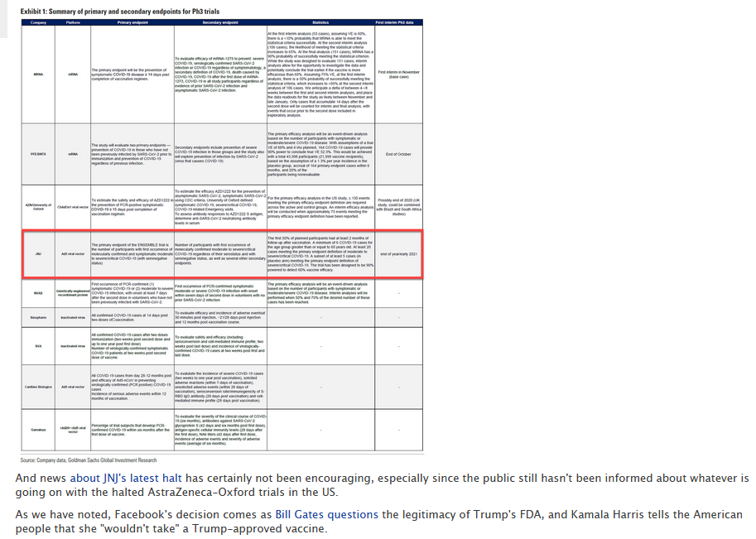This screenshot has width=756, height=539.
Task: Click the PFE/BNTX row primary endpoint text
Action: pyautogui.click(x=132, y=154)
